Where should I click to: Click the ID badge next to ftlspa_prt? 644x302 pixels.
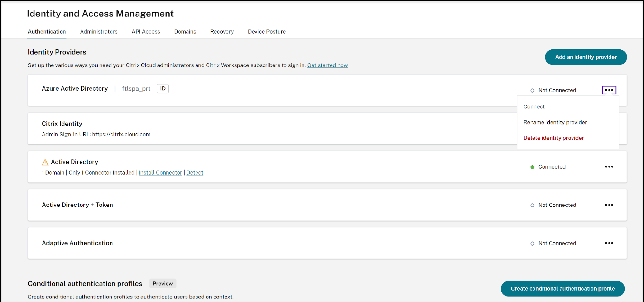(163, 89)
